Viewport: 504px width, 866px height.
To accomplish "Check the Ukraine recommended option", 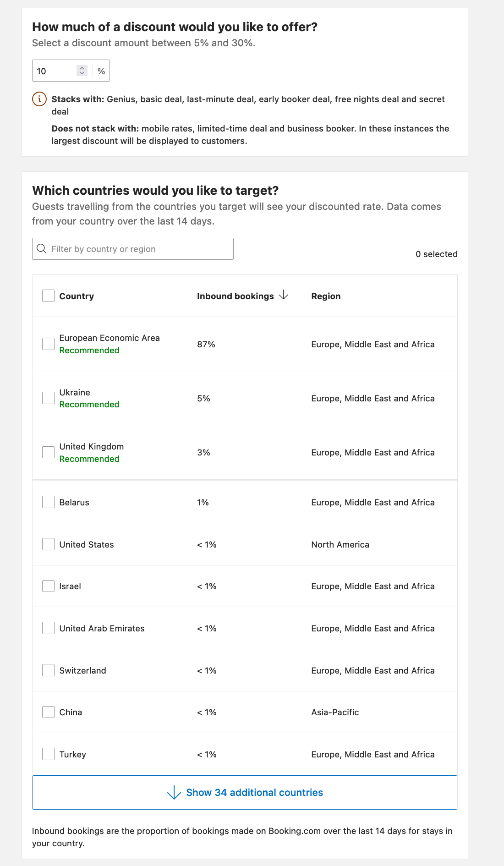I will (x=48, y=398).
